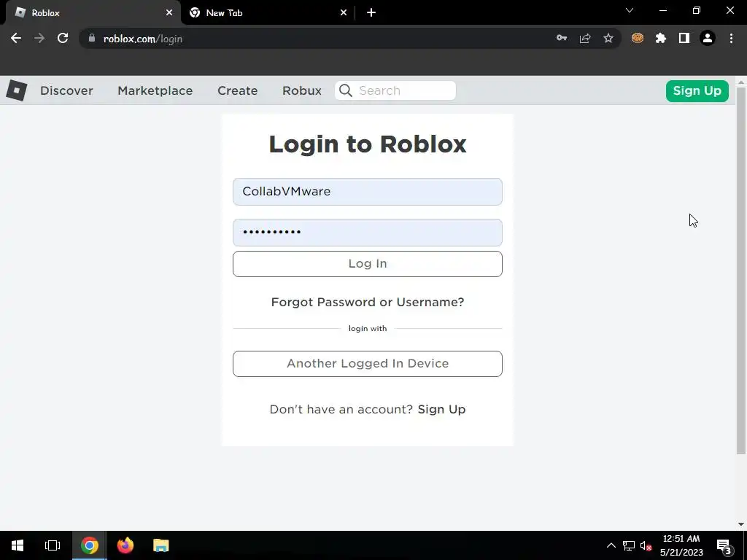Screen dimensions: 747x560
Task: Open the saved passwords key icon
Action: [562, 39]
